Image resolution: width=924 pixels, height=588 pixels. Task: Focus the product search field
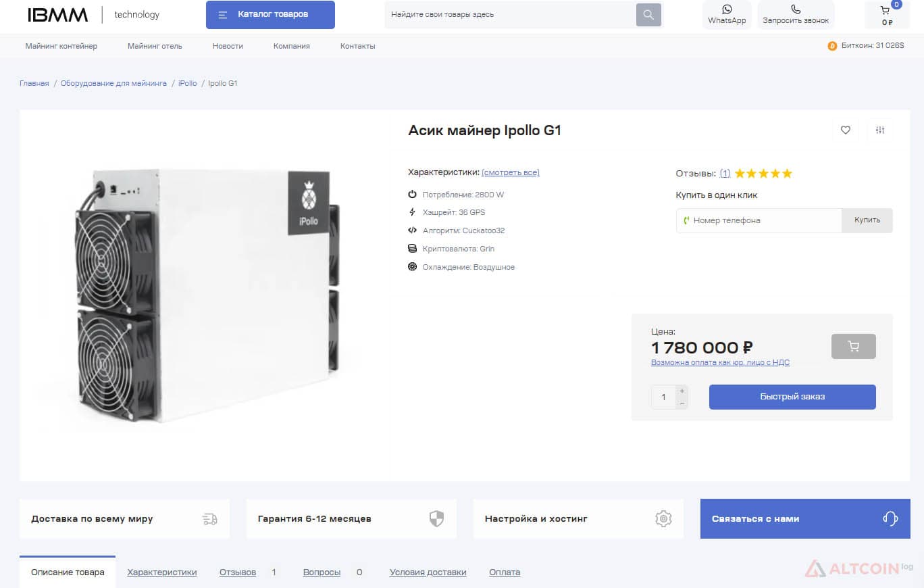(510, 15)
